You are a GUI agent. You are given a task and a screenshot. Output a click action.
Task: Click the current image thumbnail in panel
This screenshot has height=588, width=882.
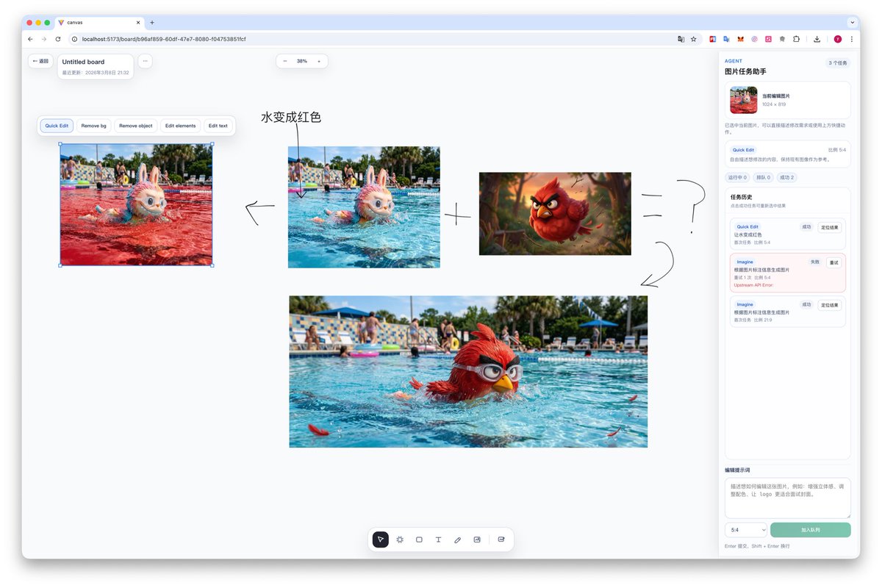743,100
